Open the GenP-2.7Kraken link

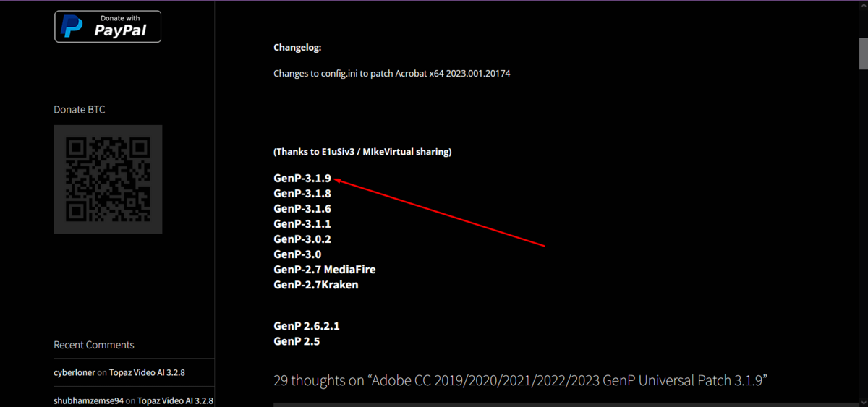tap(316, 284)
